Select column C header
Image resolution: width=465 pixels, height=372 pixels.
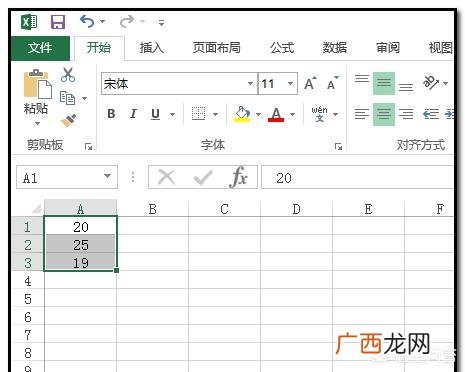point(224,209)
